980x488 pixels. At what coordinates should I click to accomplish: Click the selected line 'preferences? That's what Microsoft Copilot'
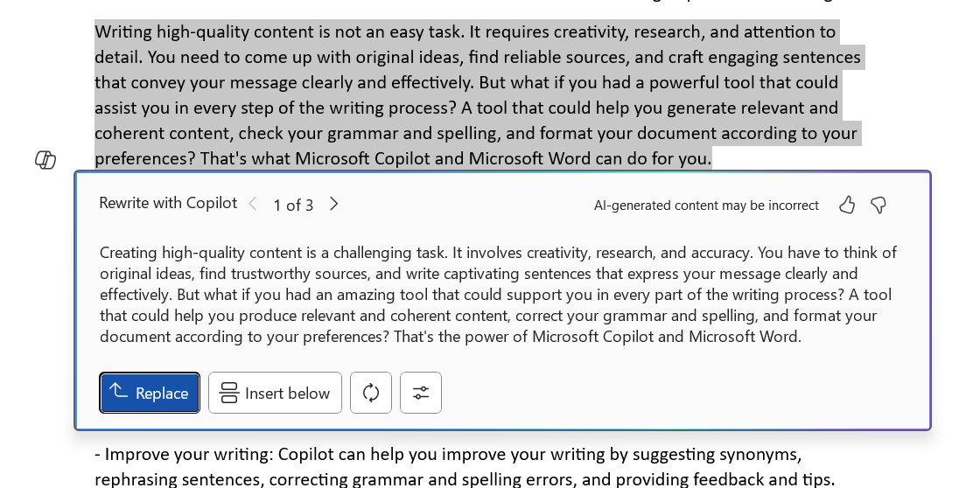pyautogui.click(x=403, y=158)
